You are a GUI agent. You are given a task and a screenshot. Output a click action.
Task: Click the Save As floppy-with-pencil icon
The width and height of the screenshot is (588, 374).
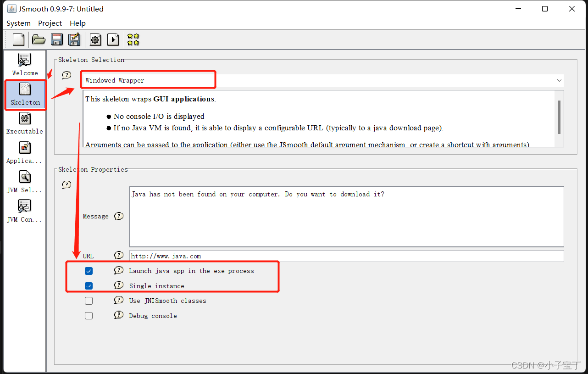tap(74, 39)
